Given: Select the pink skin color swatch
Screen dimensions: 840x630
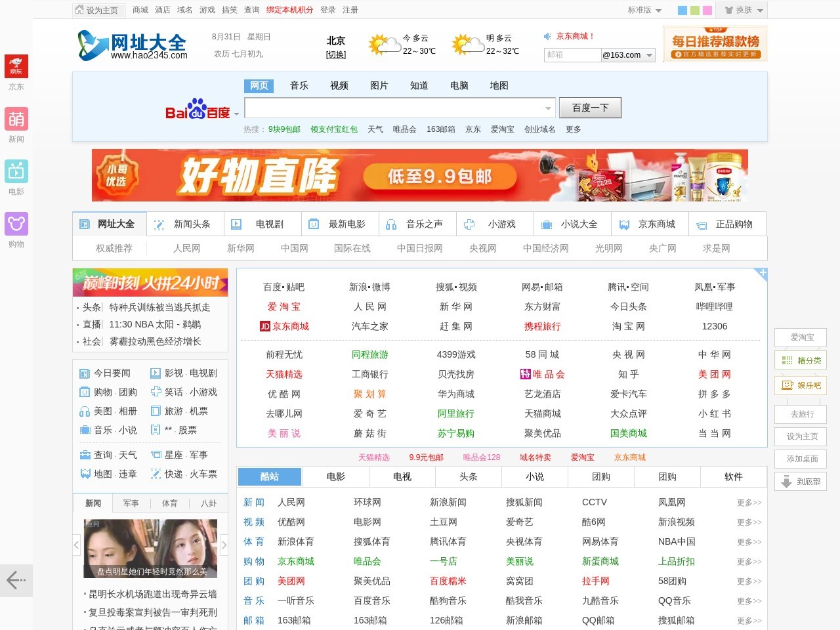Looking at the screenshot, I should point(707,10).
